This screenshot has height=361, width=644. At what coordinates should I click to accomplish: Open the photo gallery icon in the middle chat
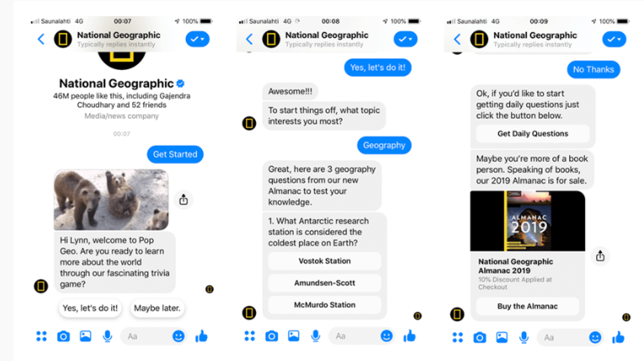click(293, 336)
